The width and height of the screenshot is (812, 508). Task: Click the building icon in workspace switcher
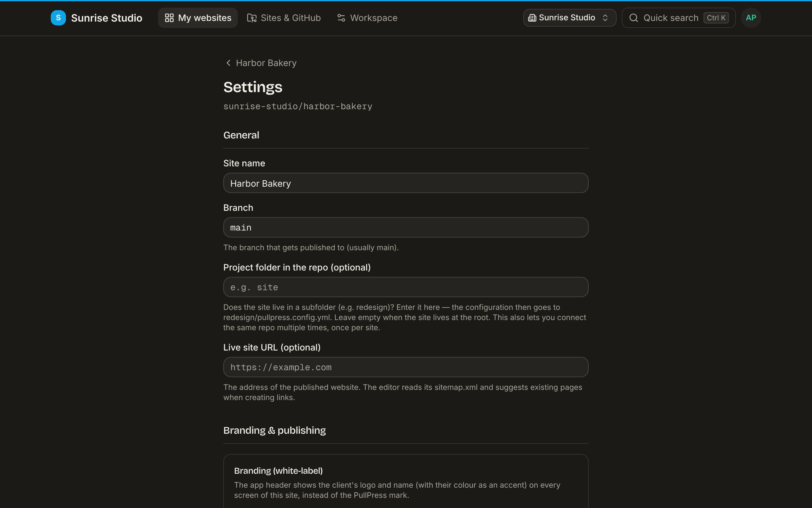click(x=532, y=18)
